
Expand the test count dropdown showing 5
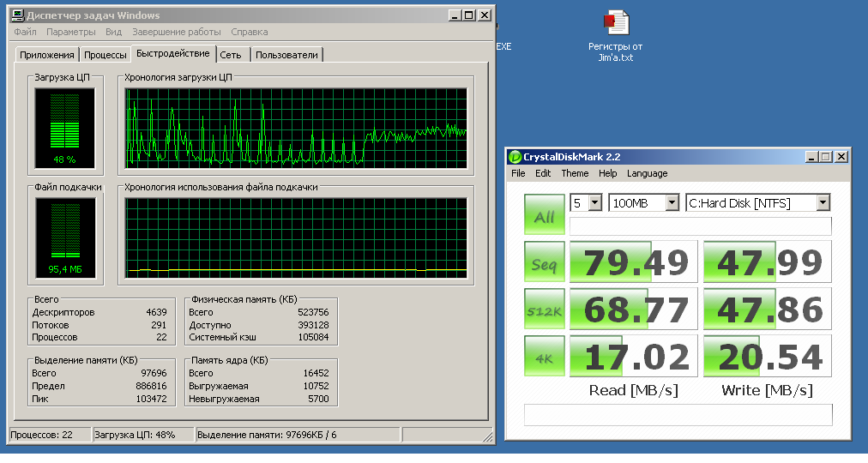click(595, 203)
